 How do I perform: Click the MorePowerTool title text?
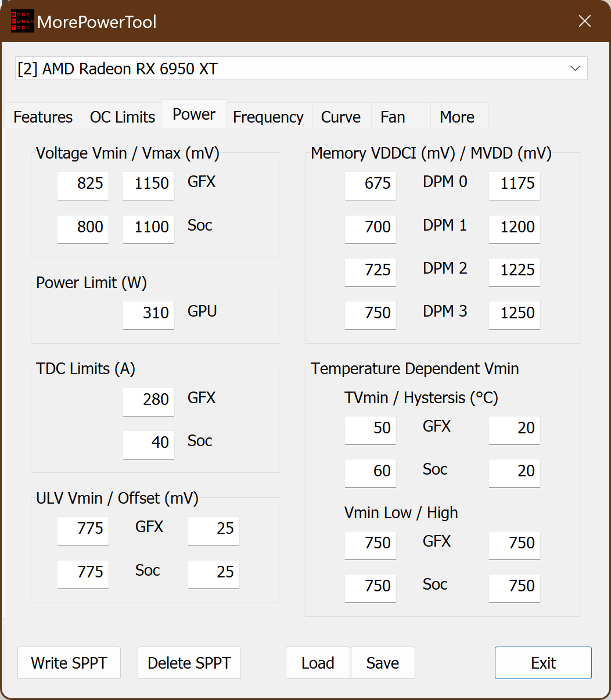point(97,22)
